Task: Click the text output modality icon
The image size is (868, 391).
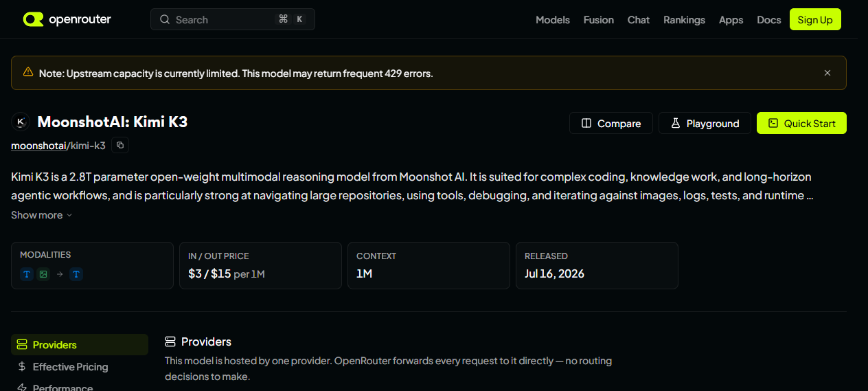Action: coord(76,274)
